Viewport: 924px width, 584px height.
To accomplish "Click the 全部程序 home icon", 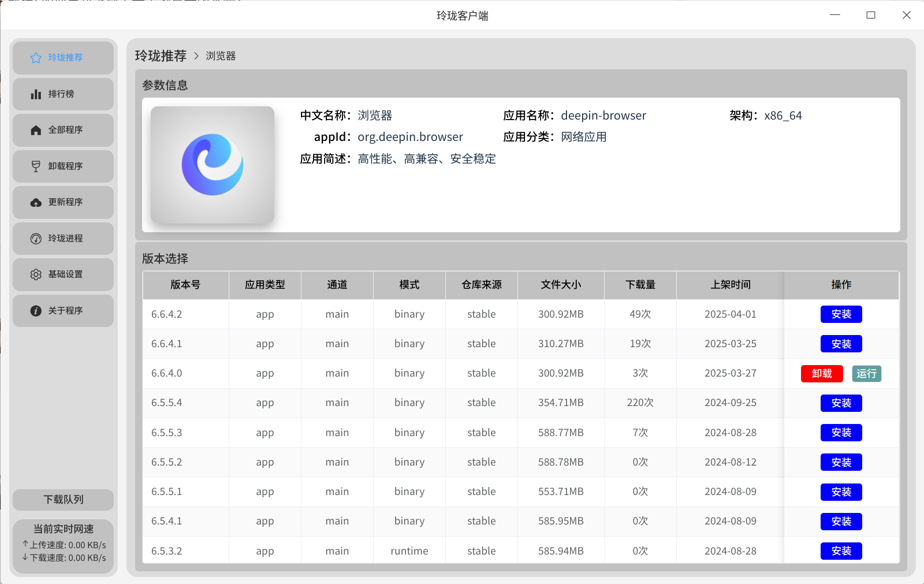I will coord(36,130).
